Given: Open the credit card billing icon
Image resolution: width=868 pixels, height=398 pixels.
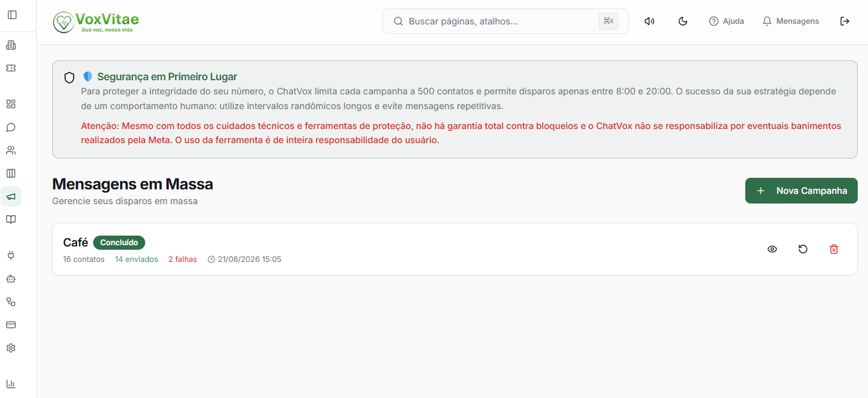Looking at the screenshot, I should (11, 325).
